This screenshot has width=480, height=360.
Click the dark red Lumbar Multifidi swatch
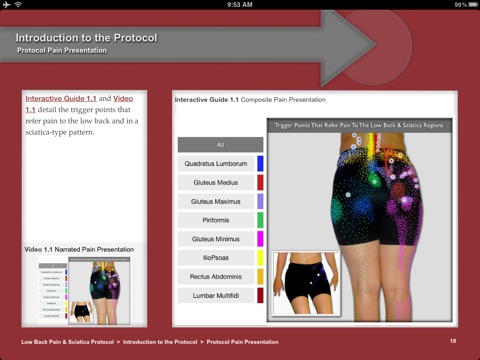(x=260, y=295)
